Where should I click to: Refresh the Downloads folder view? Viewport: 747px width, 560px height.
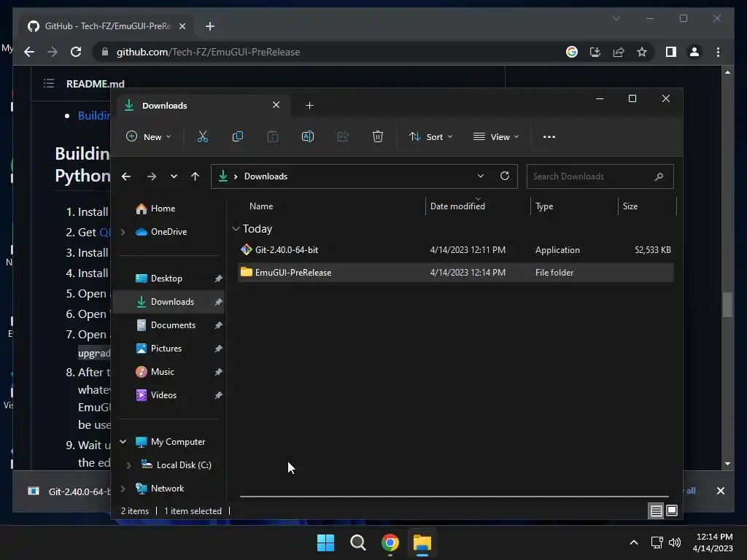(505, 176)
